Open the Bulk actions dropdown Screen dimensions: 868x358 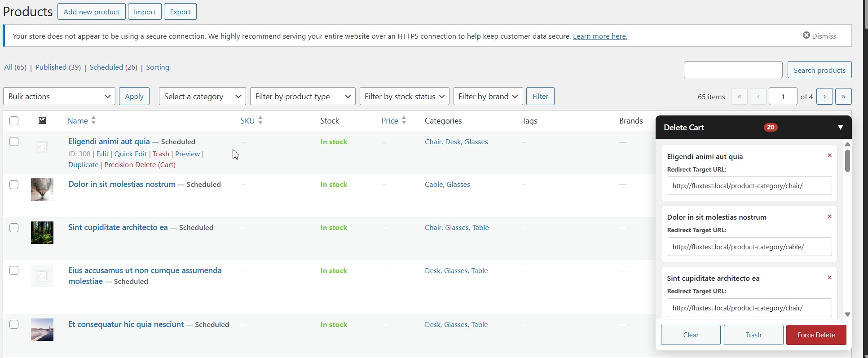pos(59,96)
